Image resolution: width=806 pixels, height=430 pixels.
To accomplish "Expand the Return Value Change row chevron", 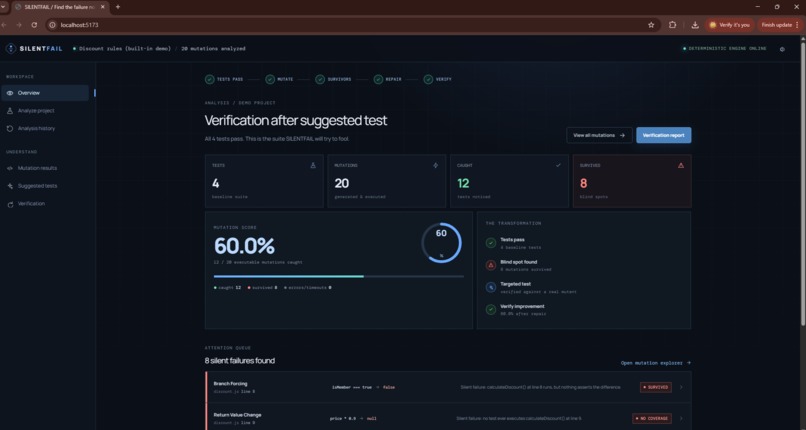I will pos(682,418).
